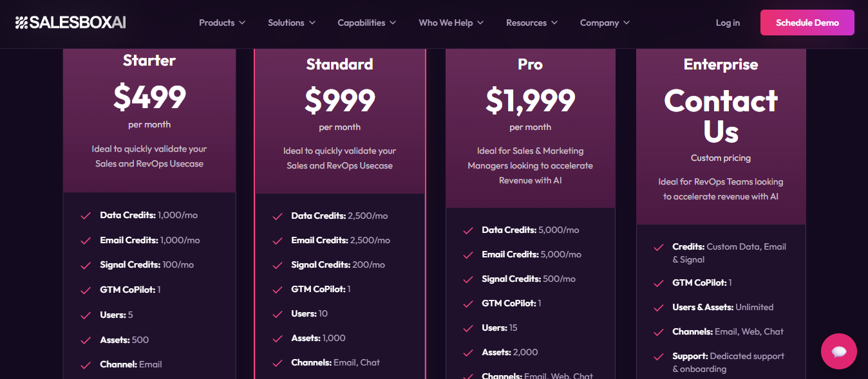Click the checkmark beside Enterprise's Users & Assets
This screenshot has width=868, height=379.
pyautogui.click(x=658, y=308)
